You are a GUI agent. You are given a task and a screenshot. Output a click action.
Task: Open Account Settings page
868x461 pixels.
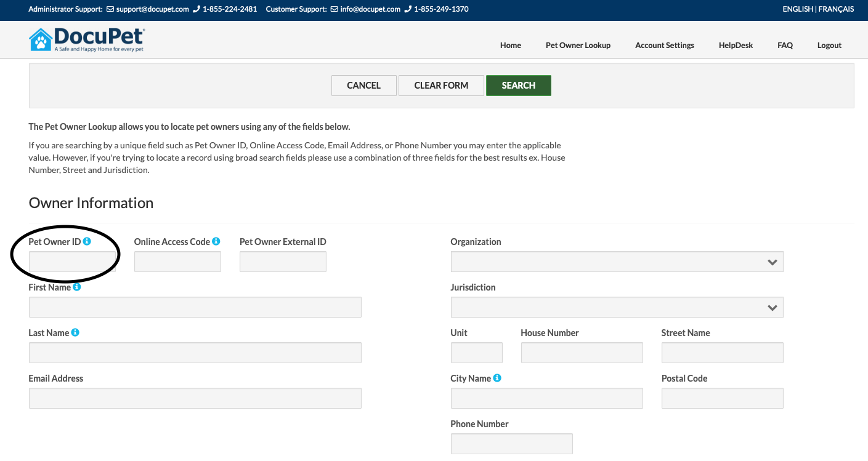(x=664, y=45)
